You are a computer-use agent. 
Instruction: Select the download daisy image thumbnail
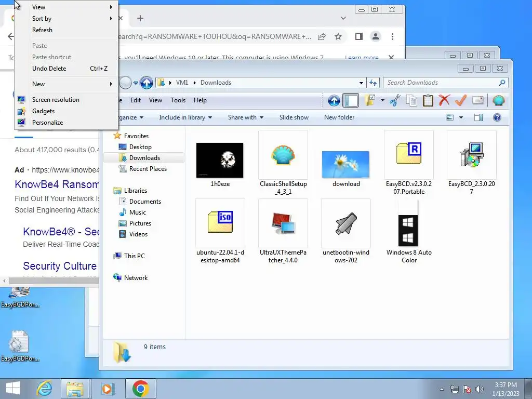tap(345, 165)
